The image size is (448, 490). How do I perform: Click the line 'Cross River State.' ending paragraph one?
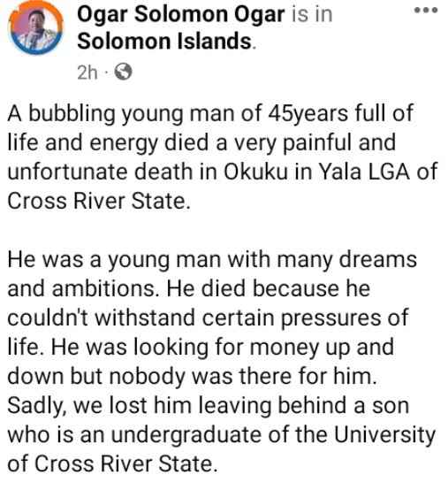click(99, 201)
